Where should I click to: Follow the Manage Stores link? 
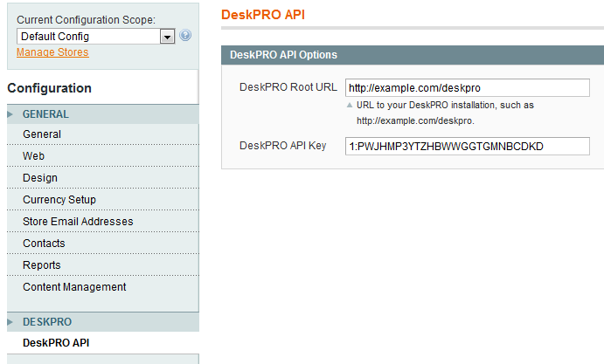pos(52,52)
